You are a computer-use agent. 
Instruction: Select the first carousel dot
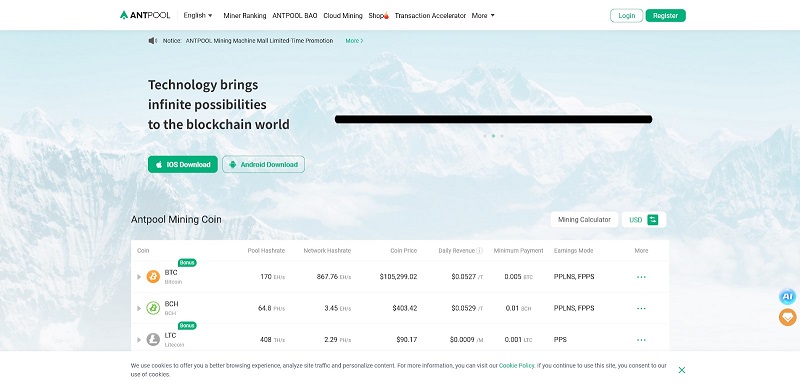point(485,136)
